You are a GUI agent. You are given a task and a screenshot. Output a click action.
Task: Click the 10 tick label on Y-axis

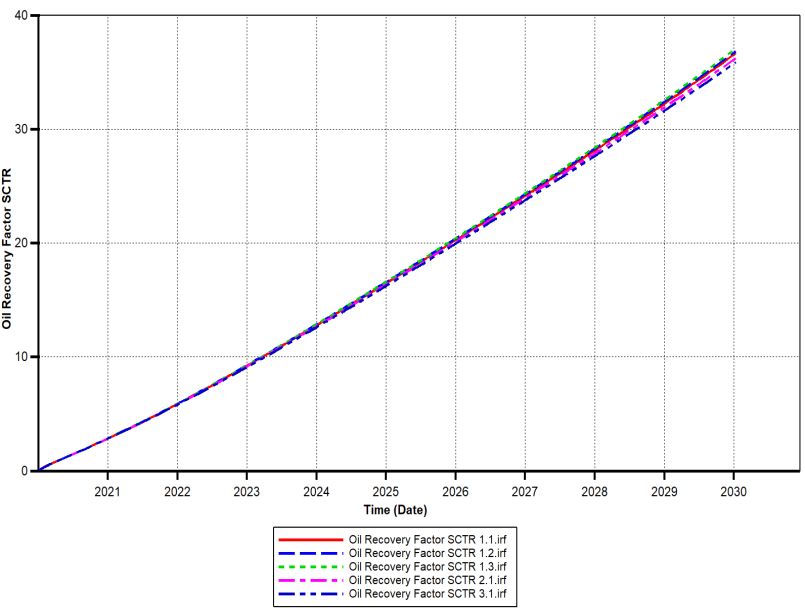(x=22, y=357)
